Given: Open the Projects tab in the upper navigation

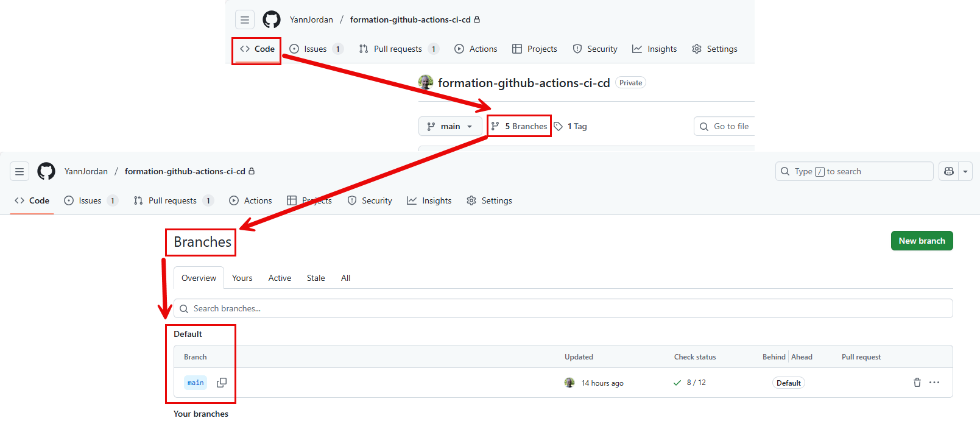Looking at the screenshot, I should click(534, 49).
